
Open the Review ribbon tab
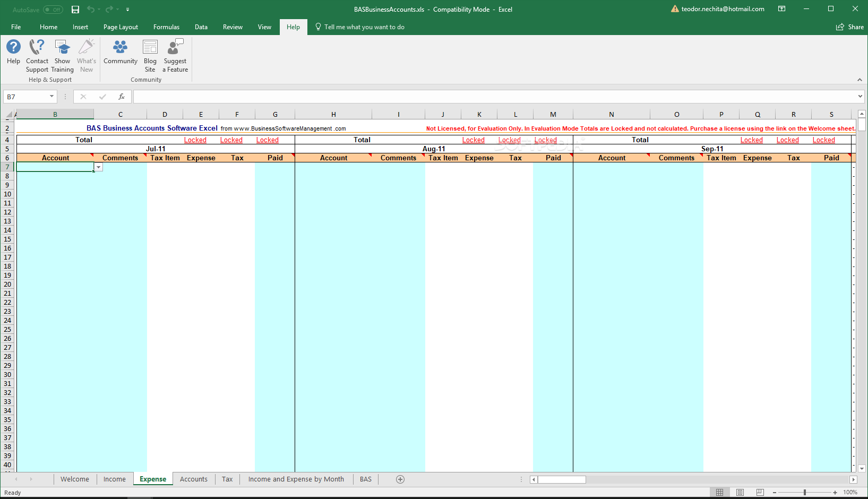[x=233, y=27]
